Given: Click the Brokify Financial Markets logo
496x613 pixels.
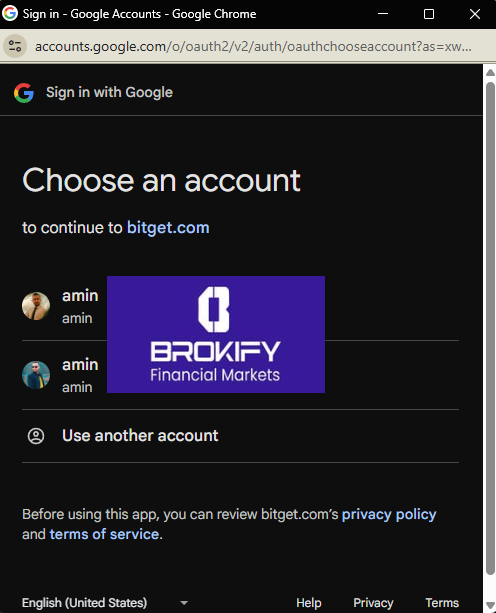Looking at the screenshot, I should pyautogui.click(x=216, y=334).
